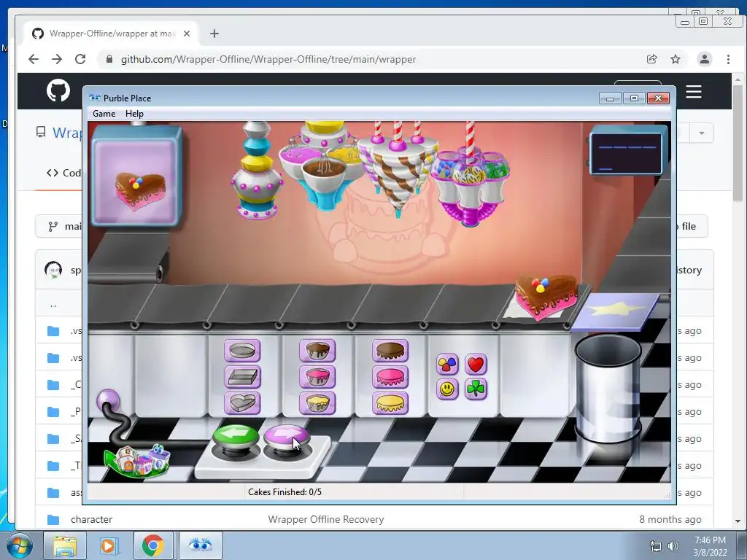The height and width of the screenshot is (560, 747).
Task: Choose the pink strawberry batter button
Action: [x=317, y=377]
